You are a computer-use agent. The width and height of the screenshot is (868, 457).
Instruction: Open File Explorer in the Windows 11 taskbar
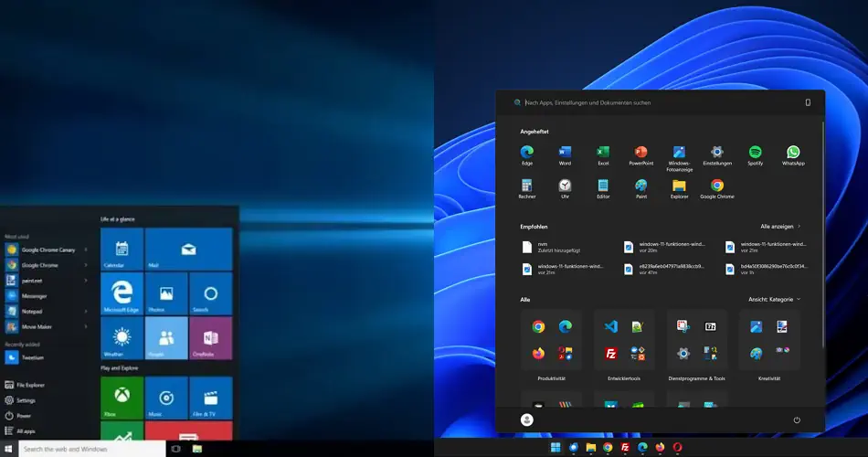590,447
